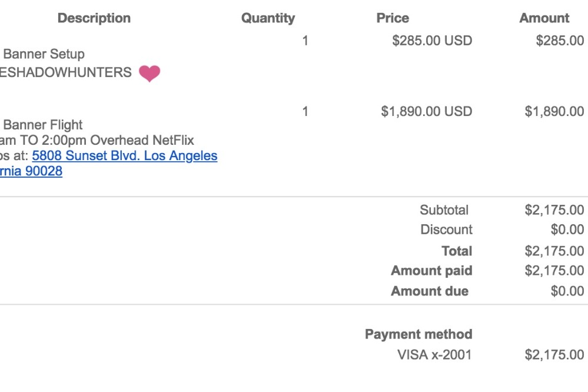The image size is (588, 392).
Task: Click the $1,890.00 USD price value
Action: [x=426, y=111]
